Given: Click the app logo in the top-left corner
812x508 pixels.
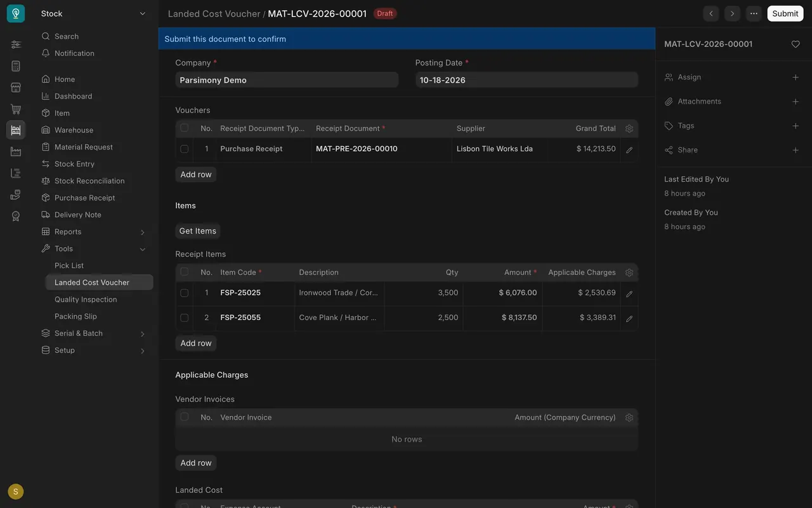Looking at the screenshot, I should [x=16, y=13].
